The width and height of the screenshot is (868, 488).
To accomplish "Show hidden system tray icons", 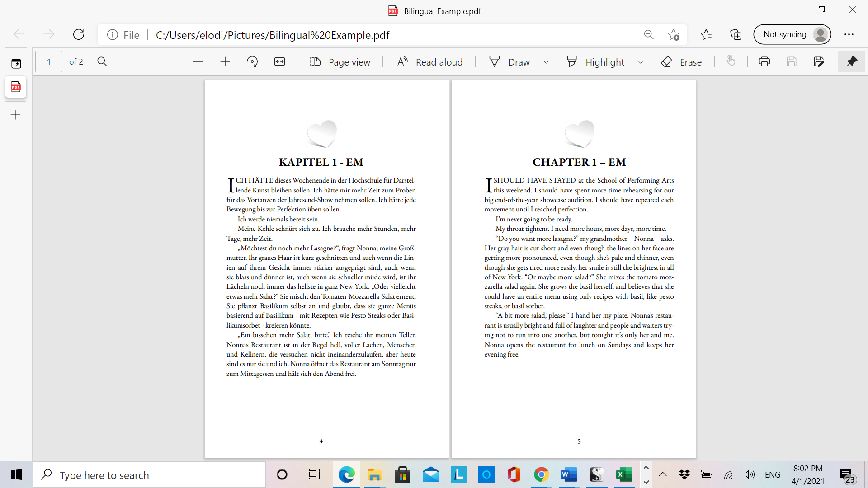I will 663,474.
